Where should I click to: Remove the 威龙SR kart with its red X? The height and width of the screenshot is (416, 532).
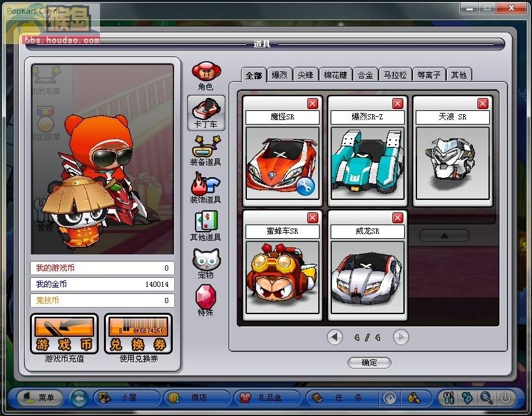[x=398, y=217]
